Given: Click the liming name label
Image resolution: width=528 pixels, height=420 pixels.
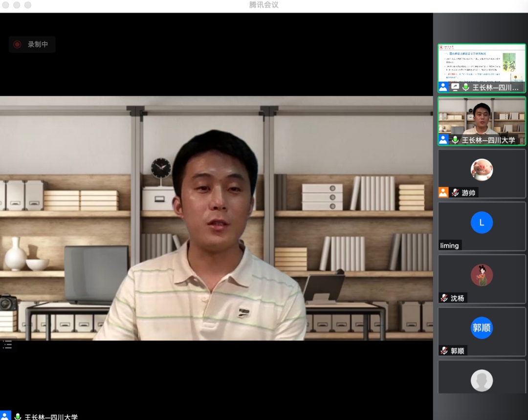Looking at the screenshot, I should pyautogui.click(x=449, y=245).
